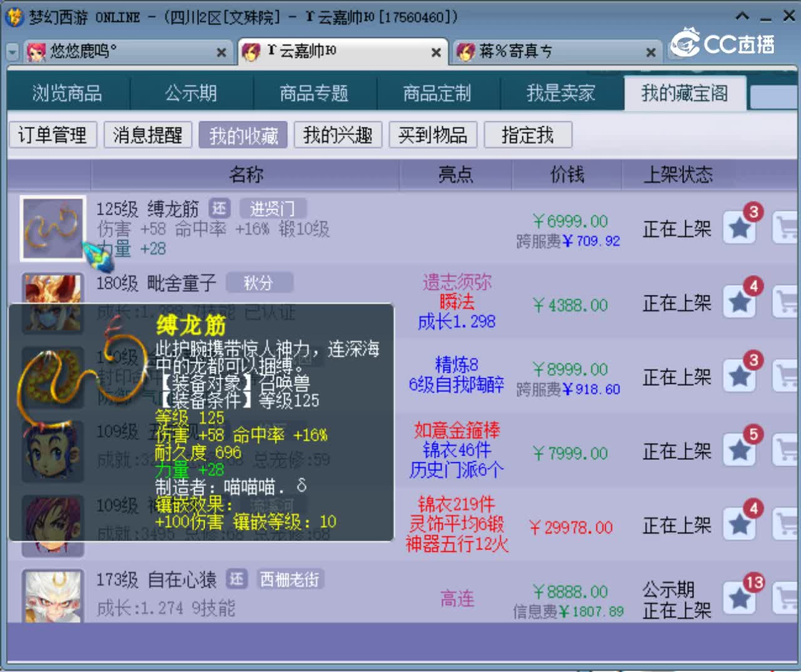Click star favorite icon on ¥7999.00 row
The width and height of the screenshot is (801, 672).
coord(740,451)
